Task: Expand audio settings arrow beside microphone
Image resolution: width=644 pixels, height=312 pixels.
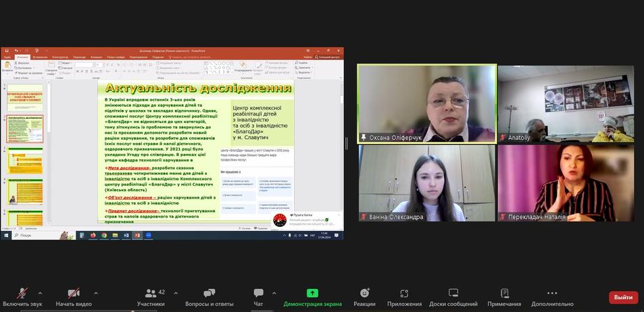Action: pyautogui.click(x=40, y=293)
